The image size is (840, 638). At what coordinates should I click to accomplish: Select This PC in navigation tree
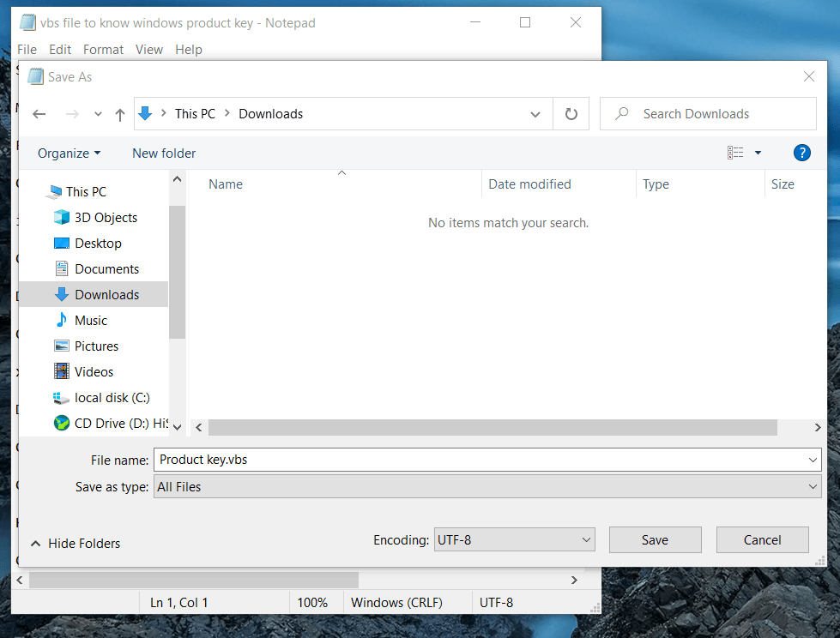87,191
